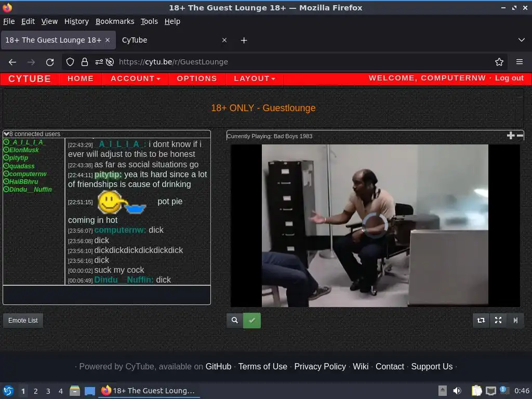
Task: Open the tracking protection shield icon
Action: pyautogui.click(x=70, y=62)
